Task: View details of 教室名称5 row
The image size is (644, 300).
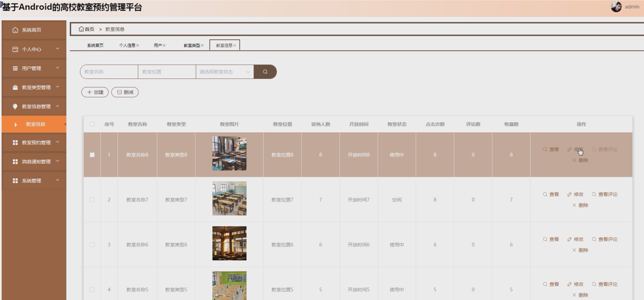Action: point(551,284)
